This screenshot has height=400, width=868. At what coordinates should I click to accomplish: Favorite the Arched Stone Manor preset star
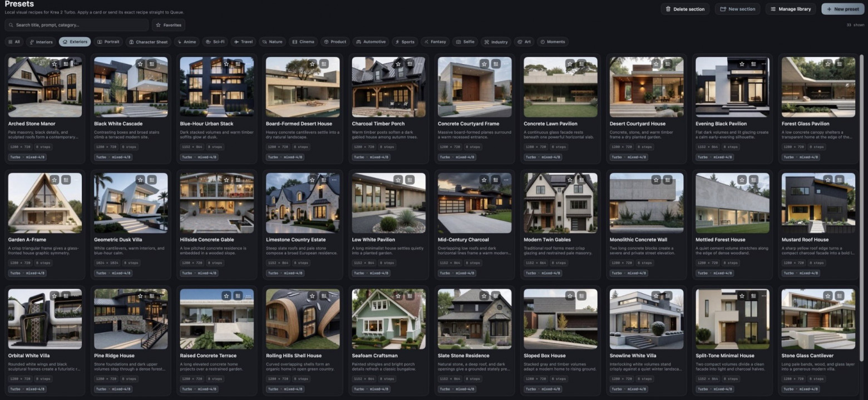[x=54, y=64]
